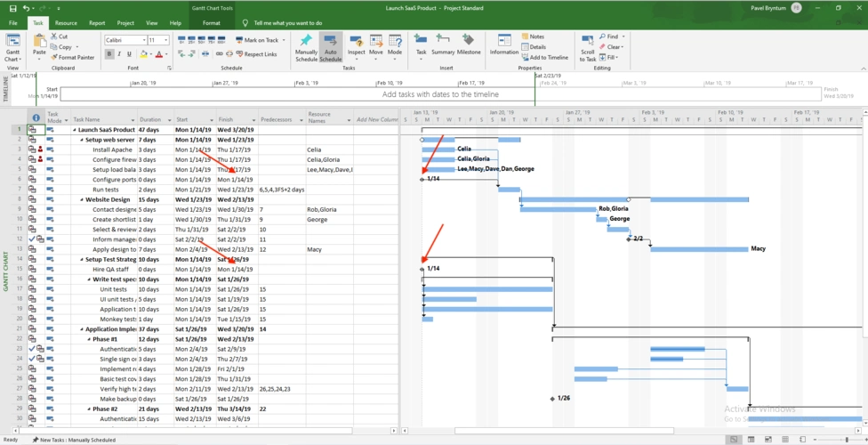Click the Find button
This screenshot has width=868, height=445.
pyautogui.click(x=612, y=36)
